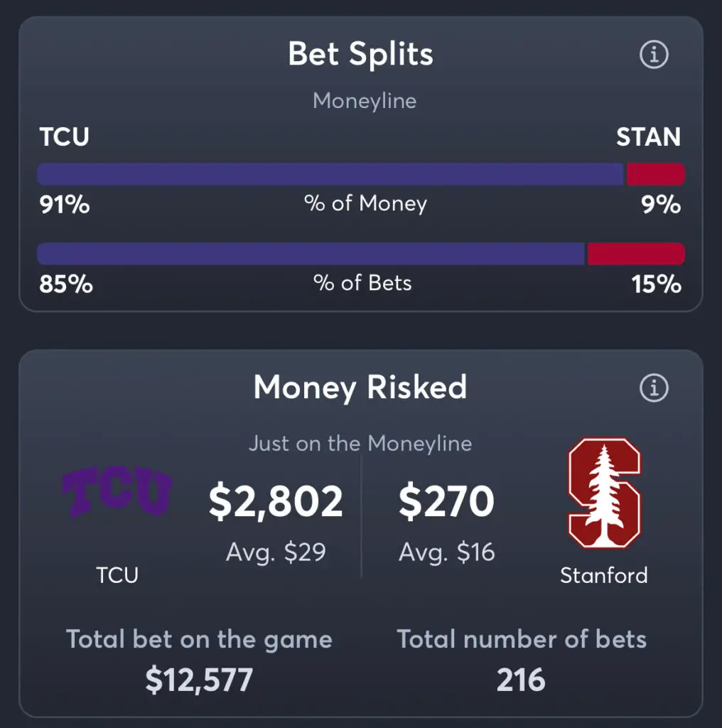This screenshot has width=722, height=728.
Task: Click the STAN team abbreviation label
Action: 648,137
